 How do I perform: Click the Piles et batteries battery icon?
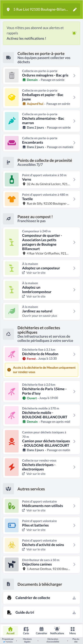[12, 525]
